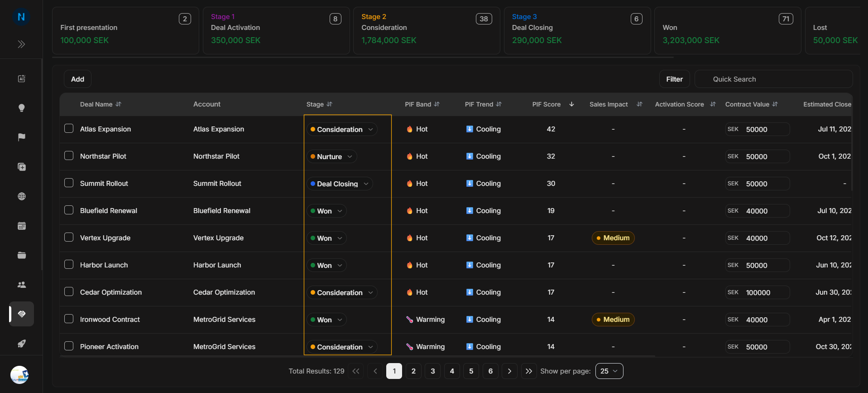Tick the Harbor Launch row checkbox
Image resolution: width=868 pixels, height=393 pixels.
[69, 265]
